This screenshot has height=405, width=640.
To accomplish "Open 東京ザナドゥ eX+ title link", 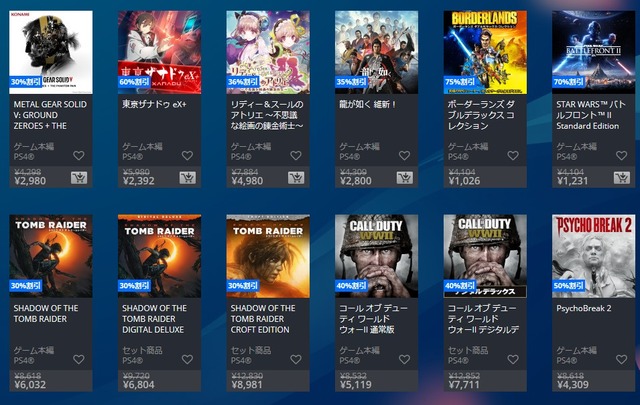I will [x=154, y=105].
